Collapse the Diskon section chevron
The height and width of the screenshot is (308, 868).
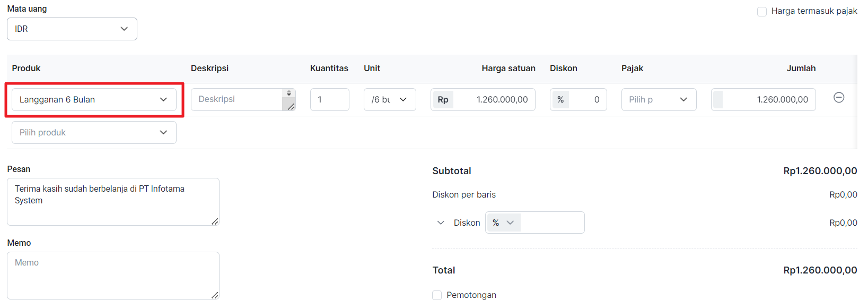point(441,223)
